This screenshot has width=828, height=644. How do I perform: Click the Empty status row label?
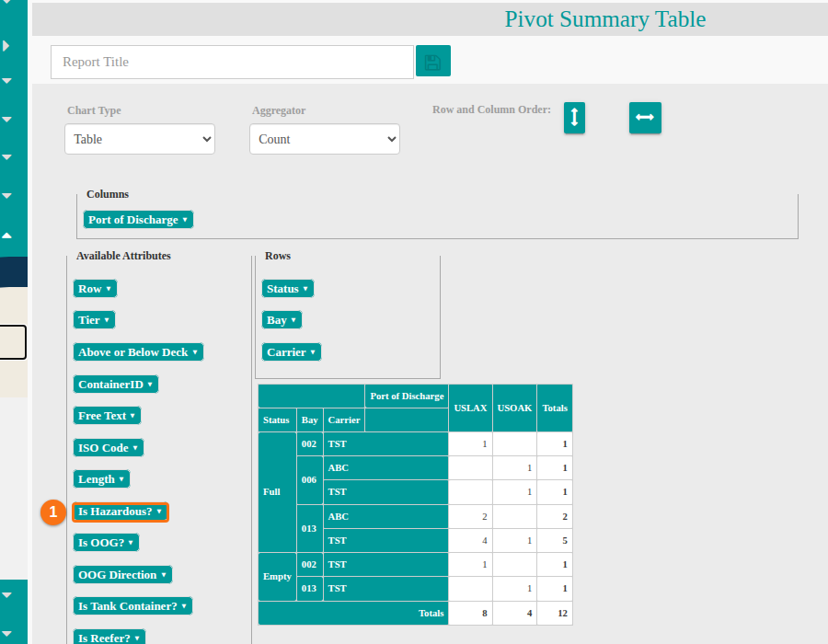coord(277,577)
